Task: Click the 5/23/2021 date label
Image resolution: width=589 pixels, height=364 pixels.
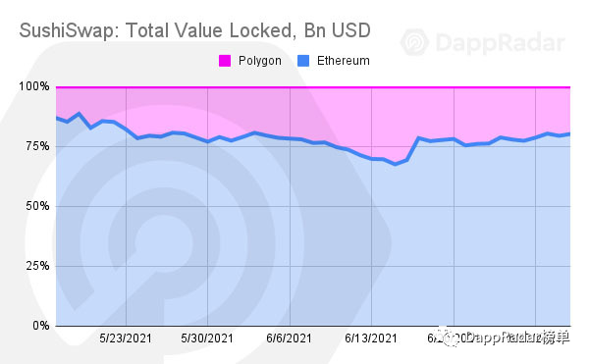Action: click(x=126, y=338)
